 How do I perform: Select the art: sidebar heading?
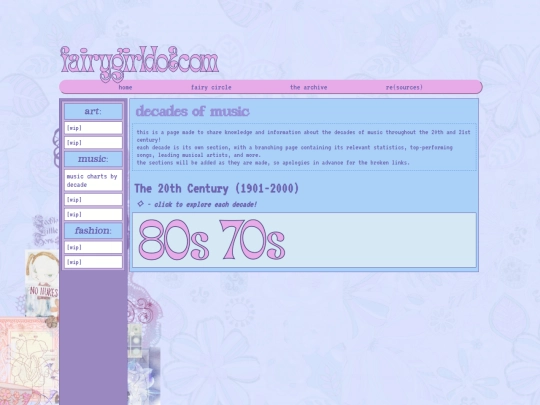pos(93,111)
